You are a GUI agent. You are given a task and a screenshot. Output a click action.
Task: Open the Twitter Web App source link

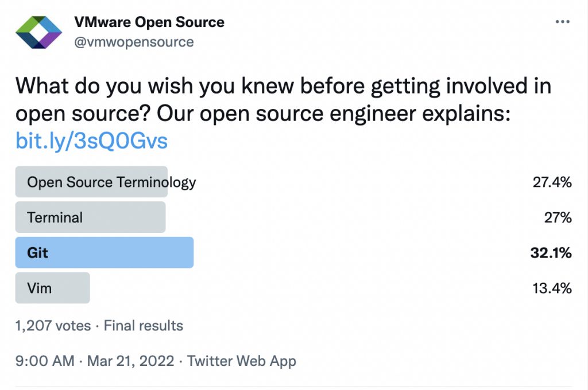[241, 361]
